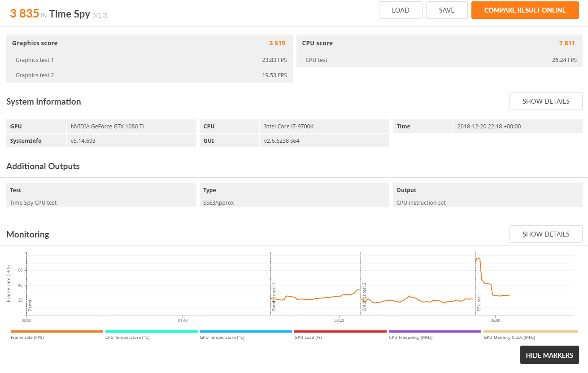Click the overall score 3 835
This screenshot has width=588, height=373.
point(25,13)
